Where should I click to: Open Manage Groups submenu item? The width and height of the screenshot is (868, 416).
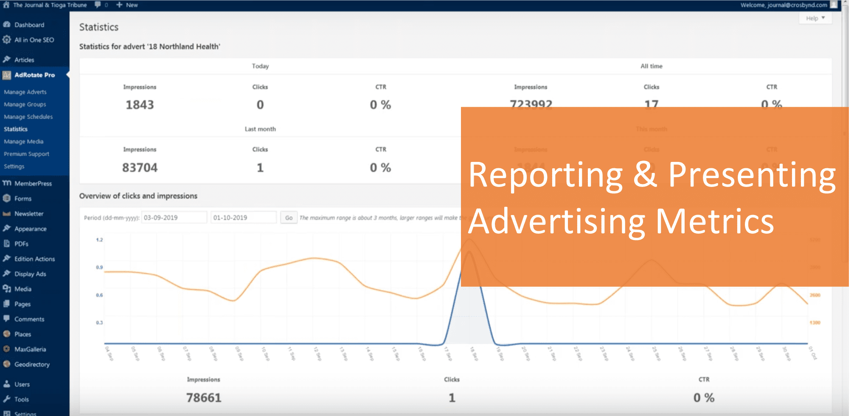tap(25, 104)
